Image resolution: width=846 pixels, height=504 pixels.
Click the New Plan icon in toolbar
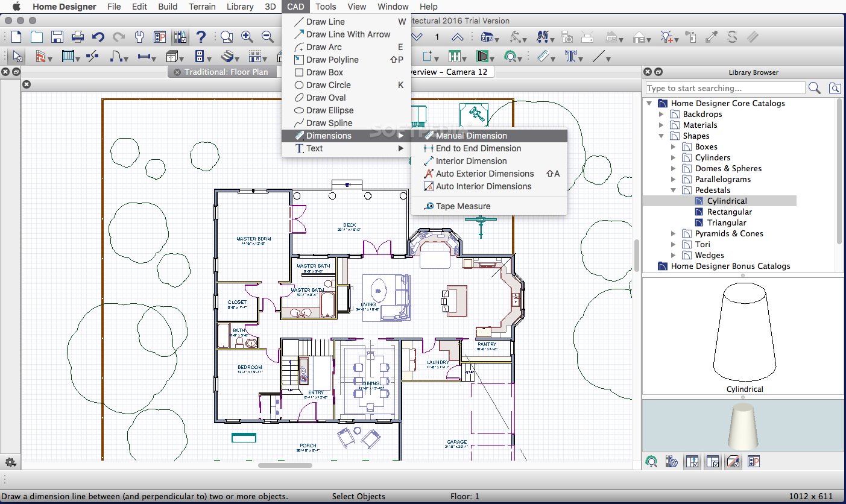point(16,37)
